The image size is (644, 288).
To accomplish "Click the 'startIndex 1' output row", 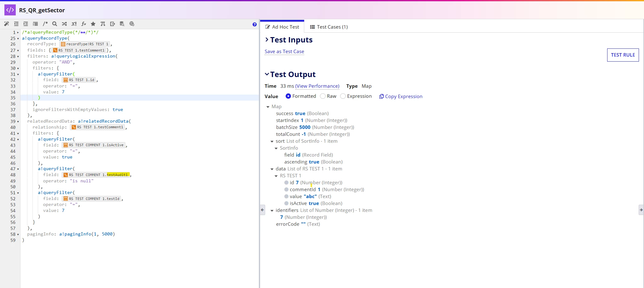I will tap(311, 120).
